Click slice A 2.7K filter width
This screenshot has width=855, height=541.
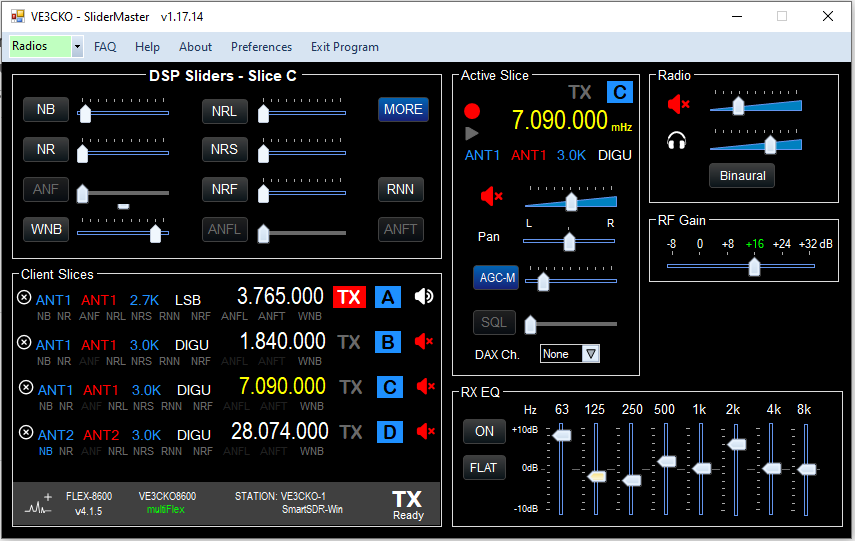[144, 300]
